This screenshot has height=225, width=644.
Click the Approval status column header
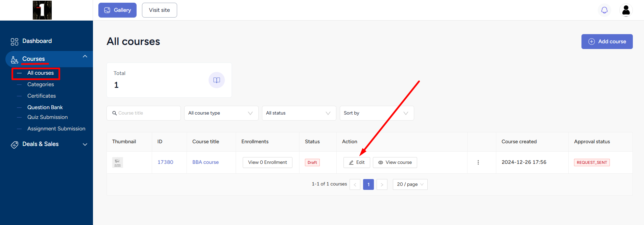click(592, 142)
